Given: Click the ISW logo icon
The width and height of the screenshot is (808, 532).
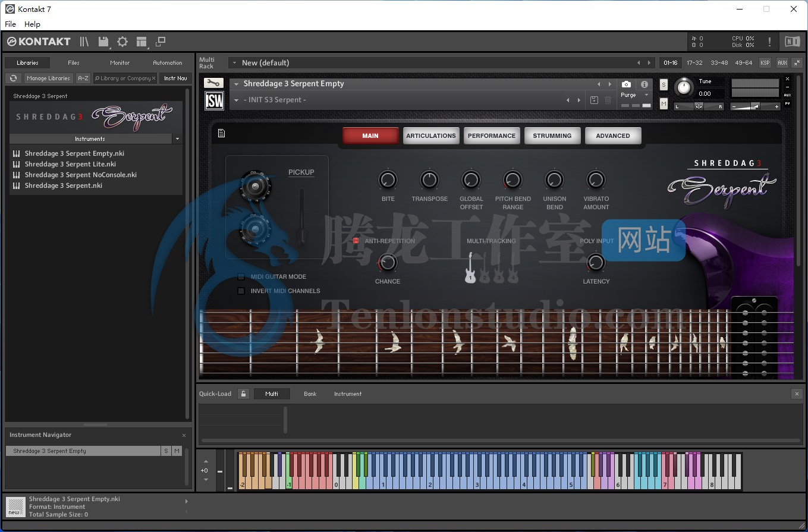Looking at the screenshot, I should pyautogui.click(x=214, y=100).
